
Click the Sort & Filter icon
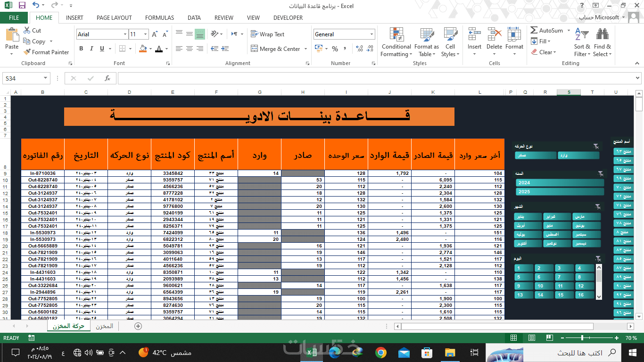(x=582, y=35)
